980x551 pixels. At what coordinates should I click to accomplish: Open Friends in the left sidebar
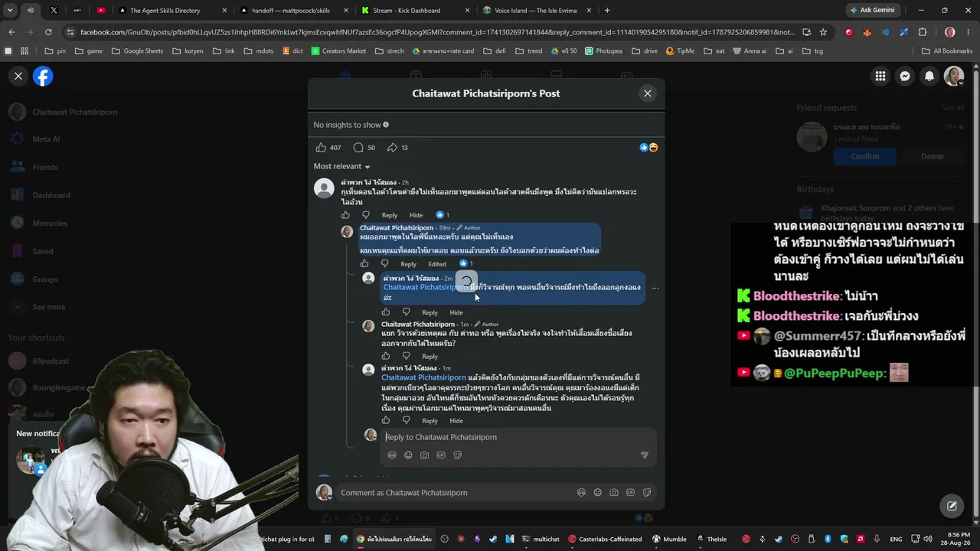coord(45,168)
